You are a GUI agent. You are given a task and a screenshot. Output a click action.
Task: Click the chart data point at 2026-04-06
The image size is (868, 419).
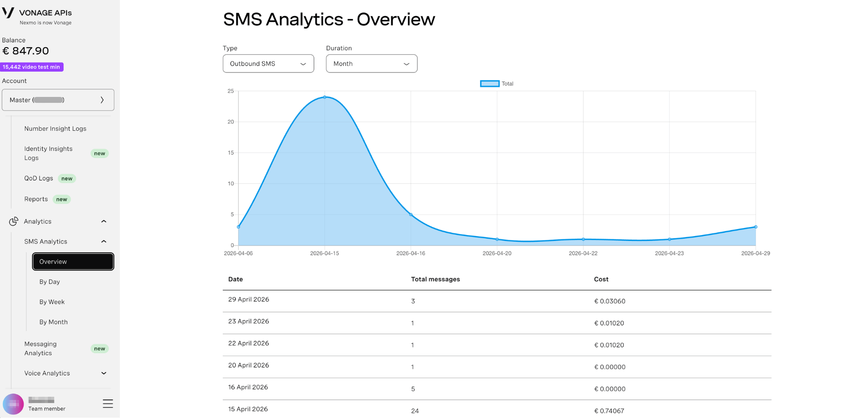click(x=238, y=227)
